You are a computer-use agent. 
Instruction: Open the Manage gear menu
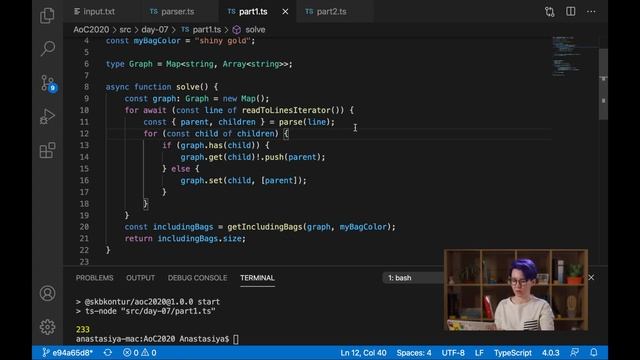tap(47, 327)
